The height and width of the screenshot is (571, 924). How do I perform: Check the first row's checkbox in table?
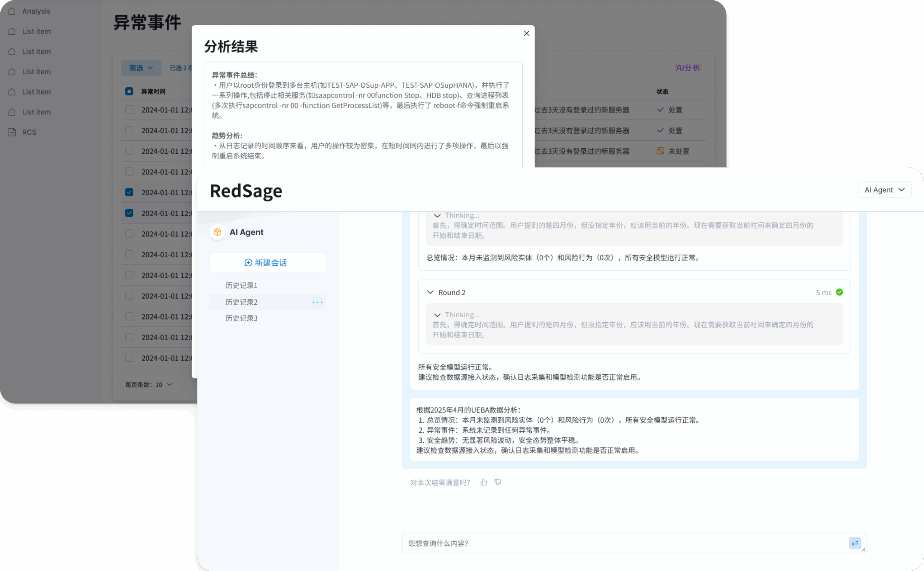coord(129,110)
